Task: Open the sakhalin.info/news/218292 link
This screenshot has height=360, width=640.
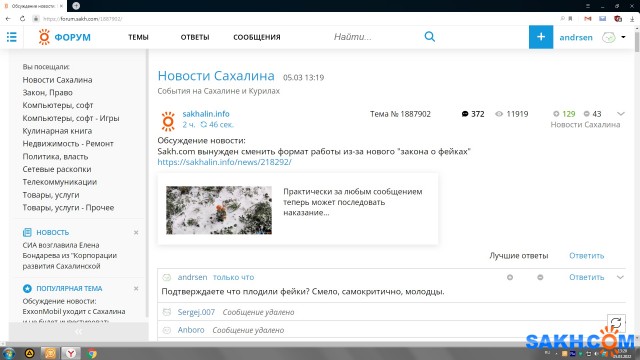Action: [x=224, y=162]
